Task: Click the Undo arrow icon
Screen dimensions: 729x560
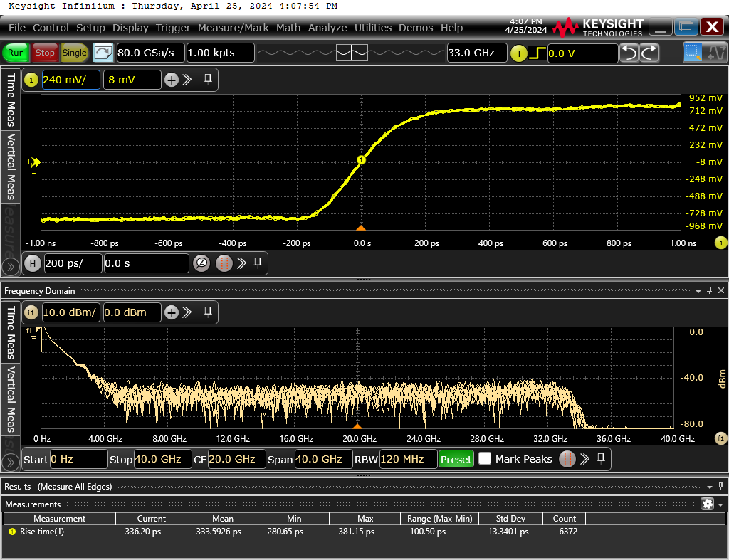Action: pos(629,53)
